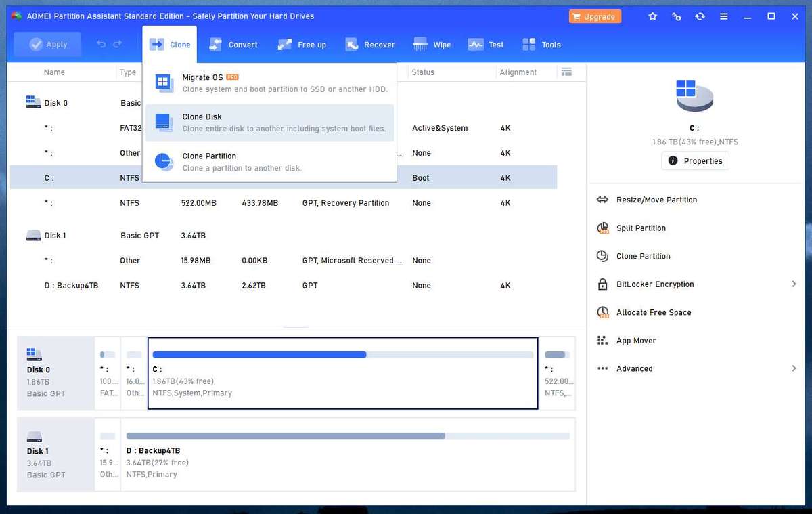Choose Migrate OS from Clone dropdown
This screenshot has width=812, height=514.
(x=269, y=83)
